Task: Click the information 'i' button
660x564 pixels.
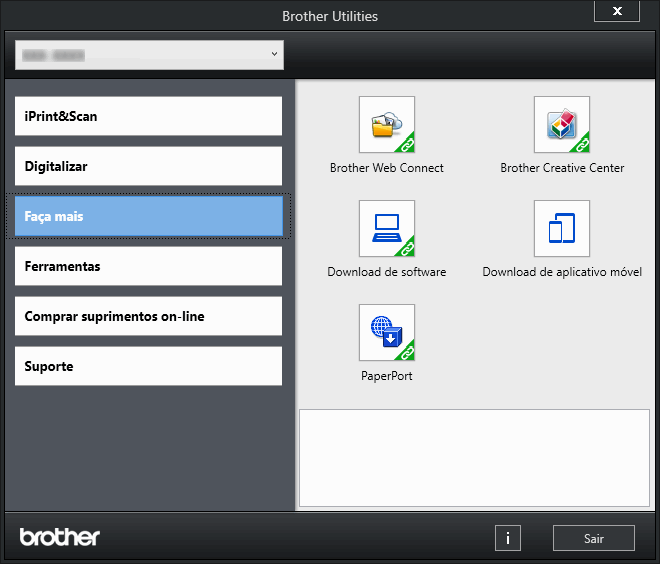Action: pos(508,538)
